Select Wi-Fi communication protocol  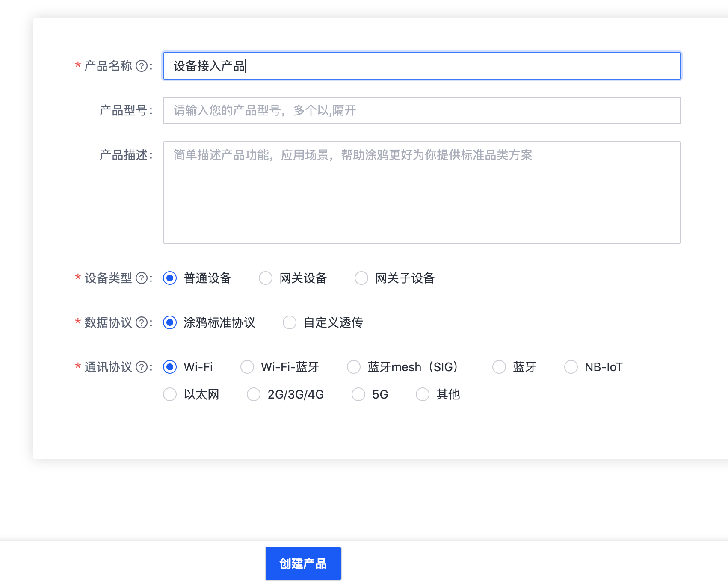point(170,367)
